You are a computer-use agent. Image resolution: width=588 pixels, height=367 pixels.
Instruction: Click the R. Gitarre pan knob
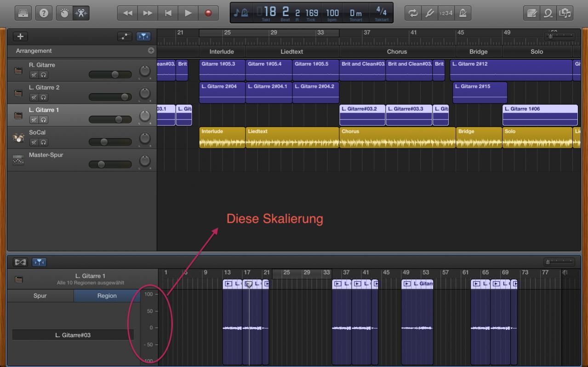tap(145, 71)
